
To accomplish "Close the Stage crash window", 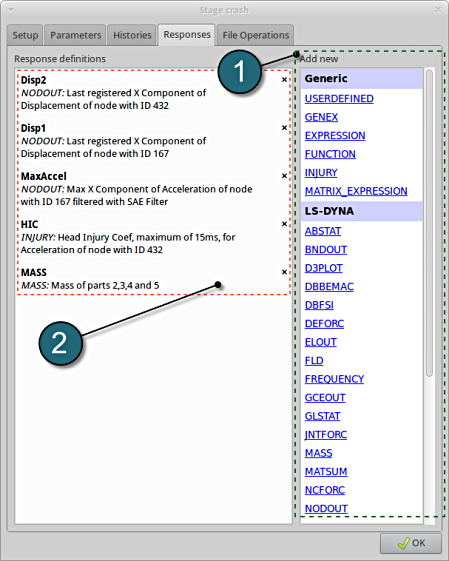I will click(438, 10).
